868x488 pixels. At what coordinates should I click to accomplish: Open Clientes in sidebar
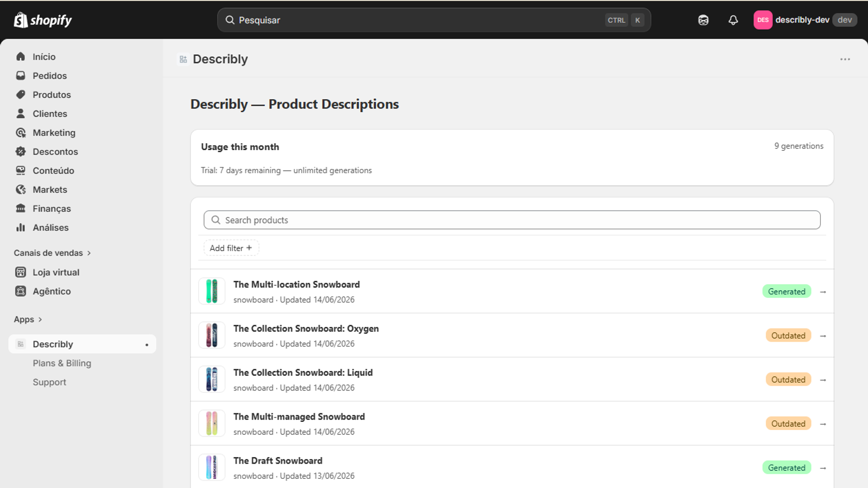coord(82,113)
